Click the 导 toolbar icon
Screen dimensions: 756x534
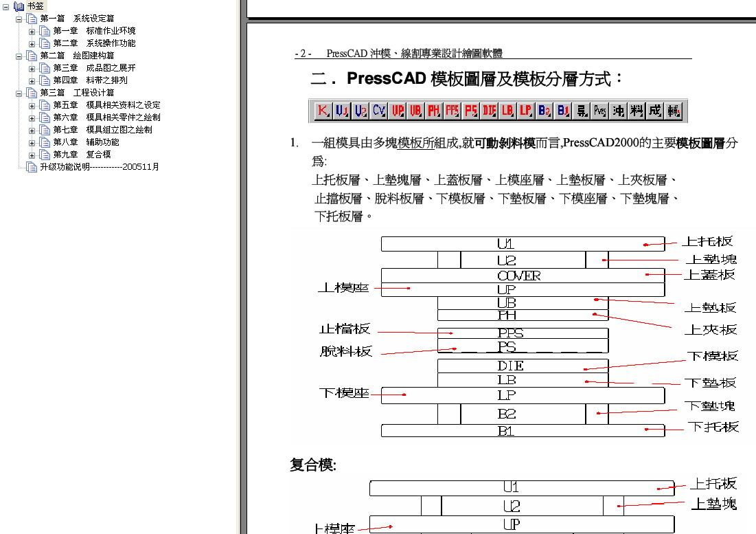tap(581, 111)
